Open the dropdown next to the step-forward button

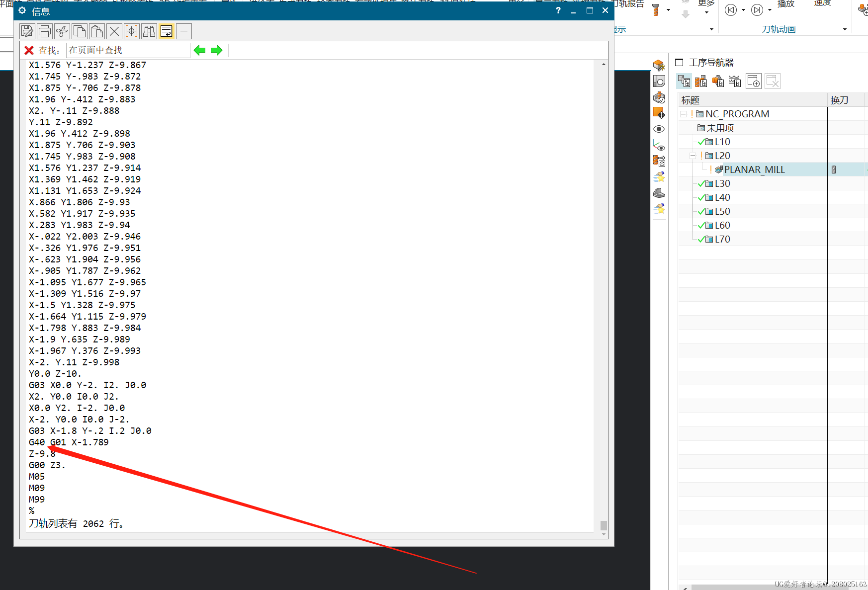tap(770, 10)
